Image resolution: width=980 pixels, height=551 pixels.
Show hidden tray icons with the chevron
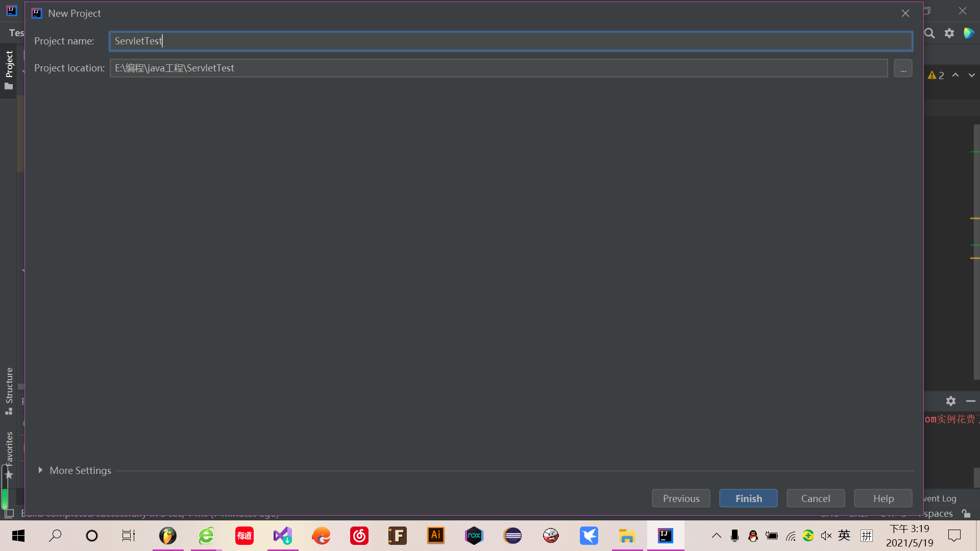click(x=716, y=536)
